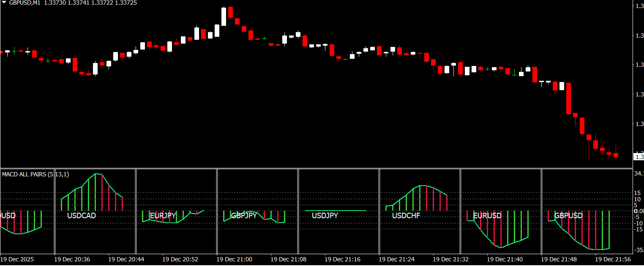Click the 19 Dec 21:00 time label
Viewport: 644px width, 266px height.
[x=234, y=259]
